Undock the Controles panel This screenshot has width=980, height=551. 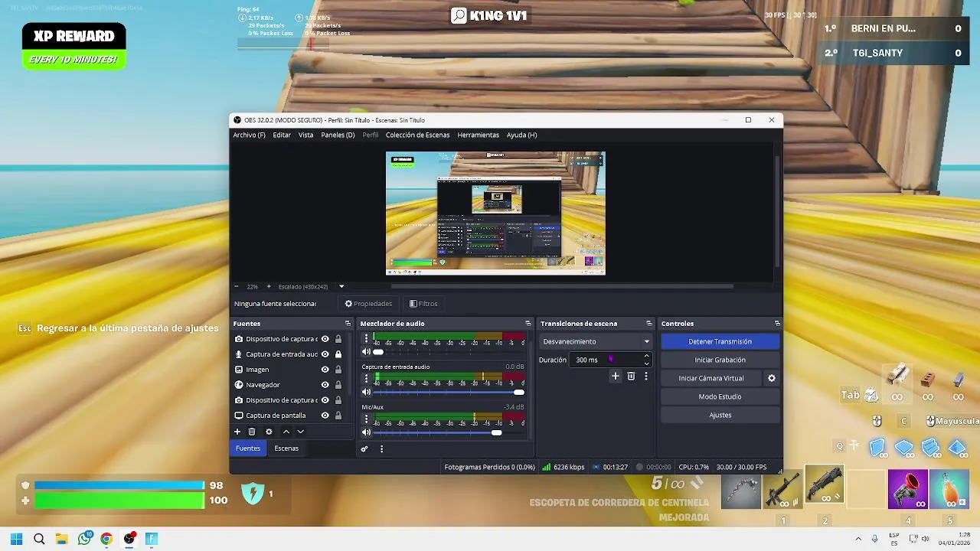(777, 324)
